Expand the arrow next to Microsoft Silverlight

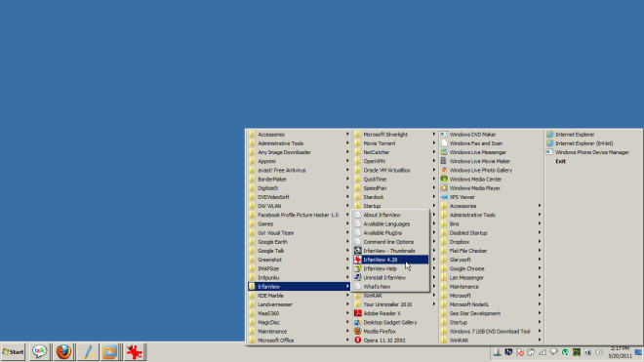tap(433, 135)
